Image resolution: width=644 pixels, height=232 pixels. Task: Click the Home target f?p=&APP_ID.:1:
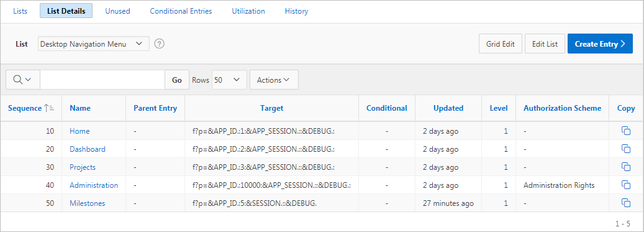coord(263,131)
